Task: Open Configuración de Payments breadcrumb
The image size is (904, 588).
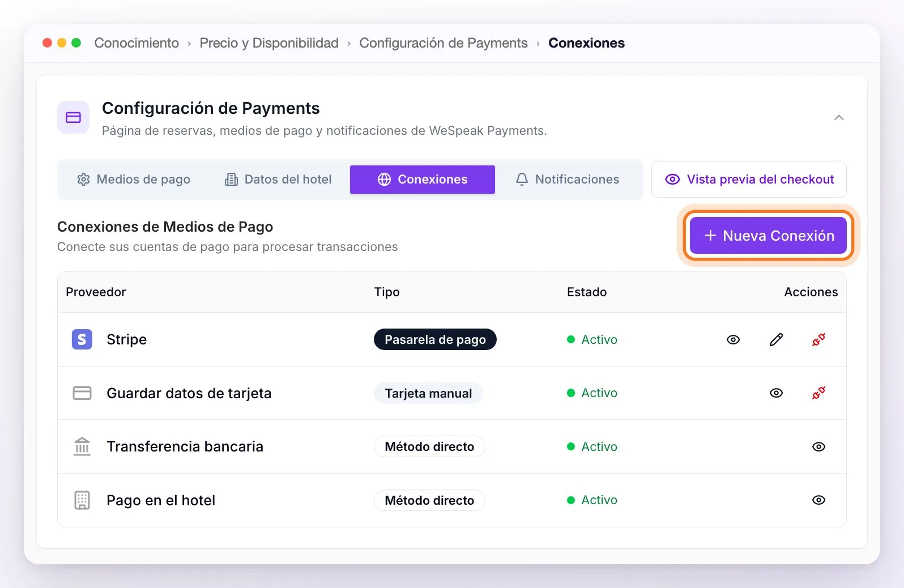Action: click(x=444, y=43)
